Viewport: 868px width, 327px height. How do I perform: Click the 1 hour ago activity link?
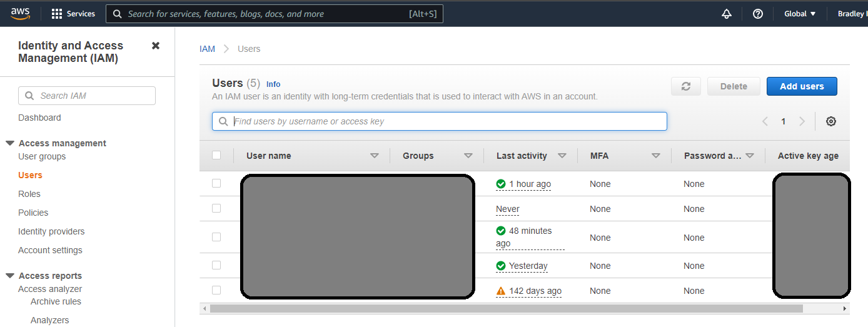point(530,184)
